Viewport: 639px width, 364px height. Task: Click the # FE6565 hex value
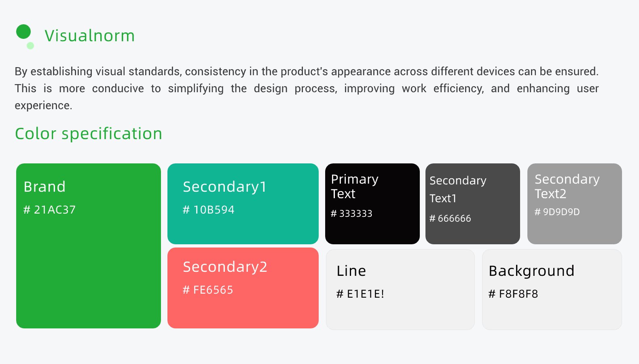click(x=208, y=290)
